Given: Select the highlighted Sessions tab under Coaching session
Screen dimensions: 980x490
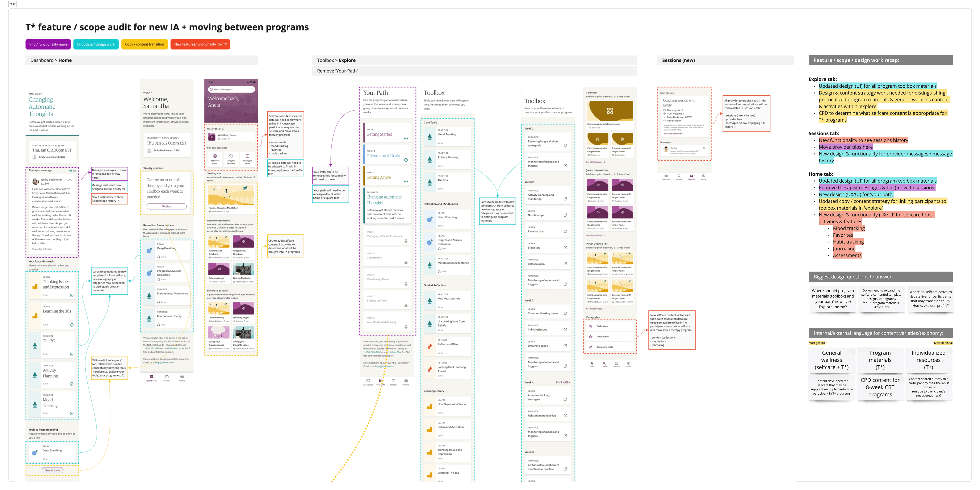Looking at the screenshot, I should click(x=691, y=177).
